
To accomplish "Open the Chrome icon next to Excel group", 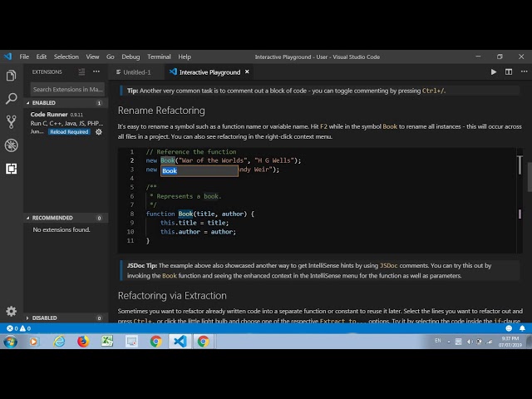I will (x=156, y=342).
